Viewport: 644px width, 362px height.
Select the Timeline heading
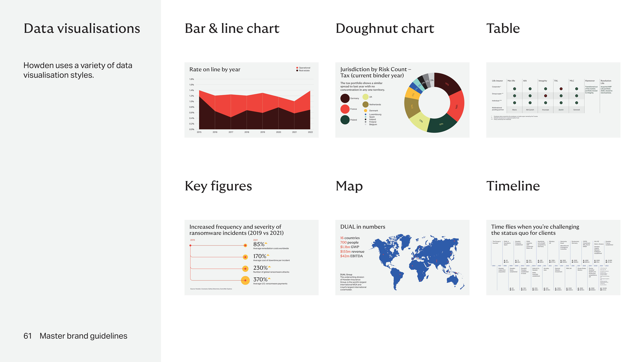[513, 186]
